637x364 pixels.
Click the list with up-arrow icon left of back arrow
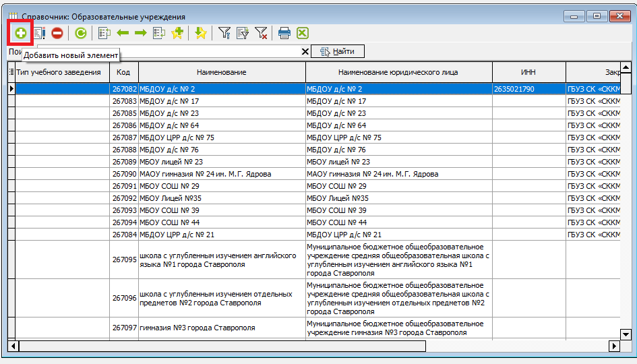point(104,33)
